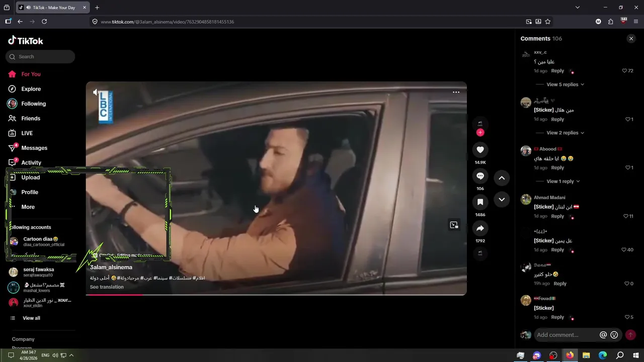Reply to Ahmad Madani's comment
The height and width of the screenshot is (362, 644).
click(x=557, y=216)
